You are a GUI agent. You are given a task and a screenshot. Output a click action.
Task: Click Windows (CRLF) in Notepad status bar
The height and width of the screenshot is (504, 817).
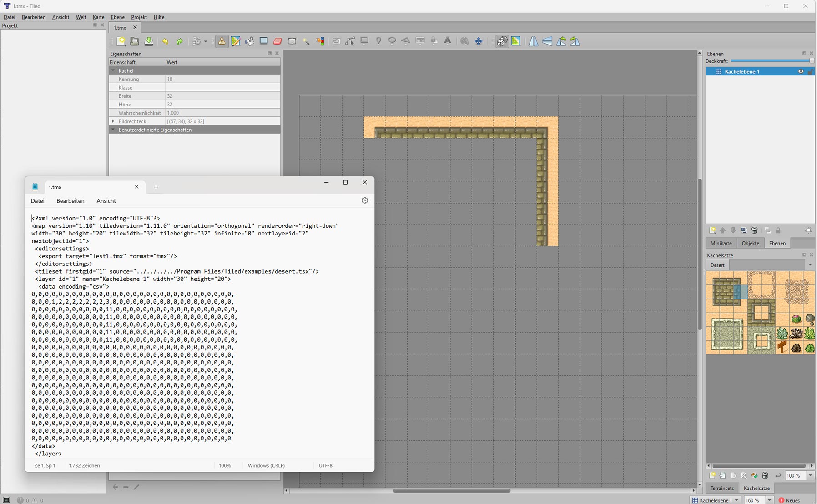pos(266,465)
